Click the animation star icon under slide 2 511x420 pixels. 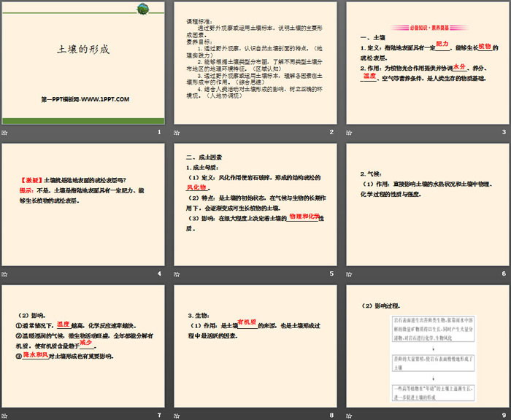point(177,133)
